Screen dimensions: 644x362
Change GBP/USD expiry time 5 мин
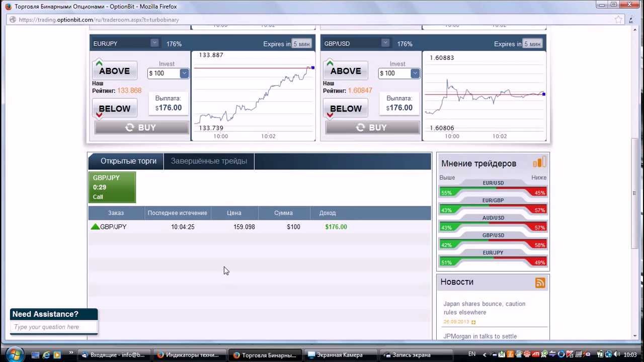coord(533,44)
